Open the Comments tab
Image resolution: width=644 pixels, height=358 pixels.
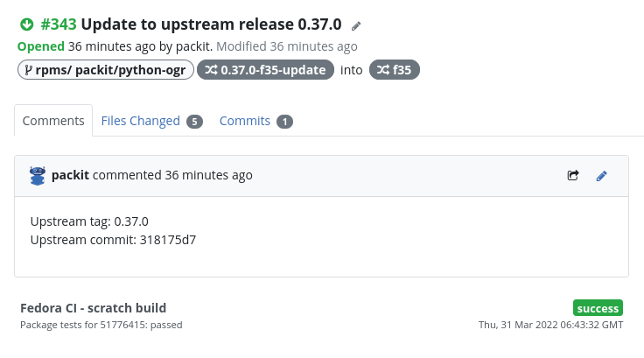tap(53, 121)
